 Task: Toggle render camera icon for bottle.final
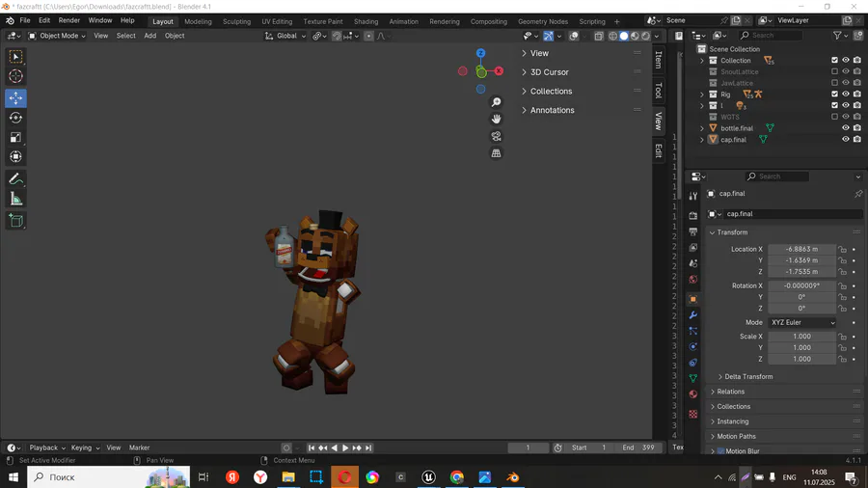[857, 128]
